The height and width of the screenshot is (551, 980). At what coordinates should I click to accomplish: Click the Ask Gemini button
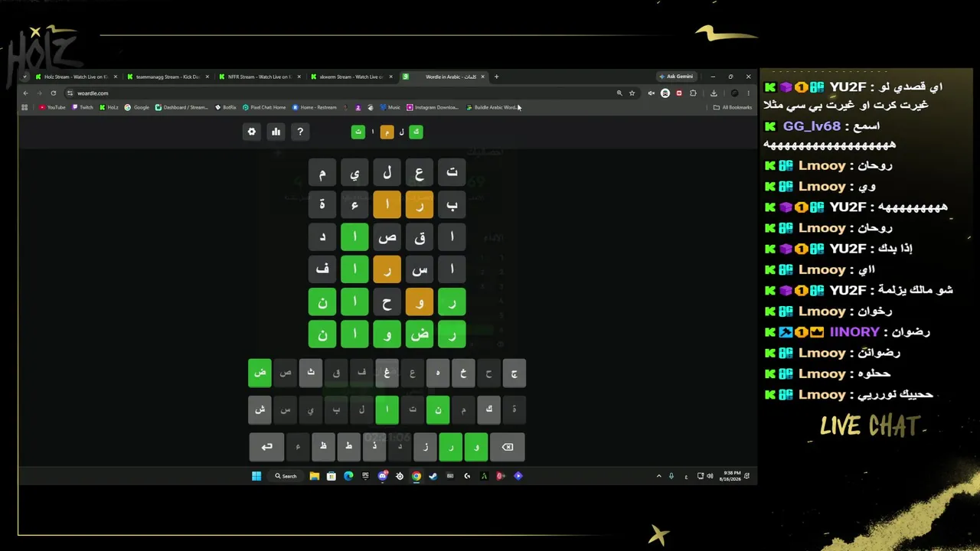[x=676, y=77]
